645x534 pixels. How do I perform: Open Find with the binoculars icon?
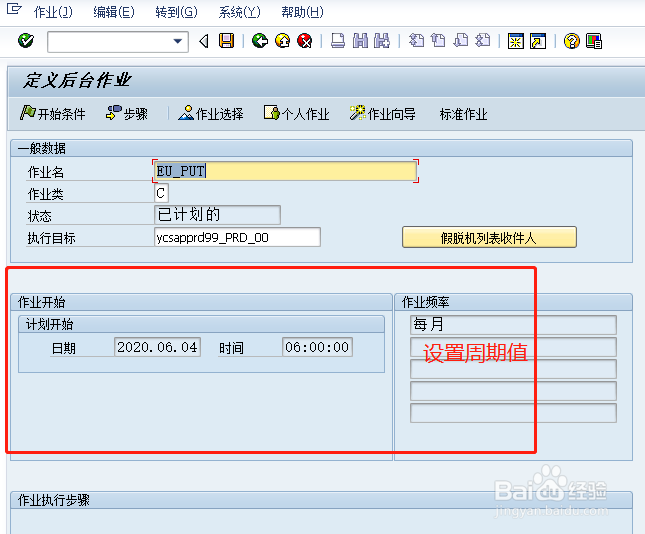(x=360, y=41)
